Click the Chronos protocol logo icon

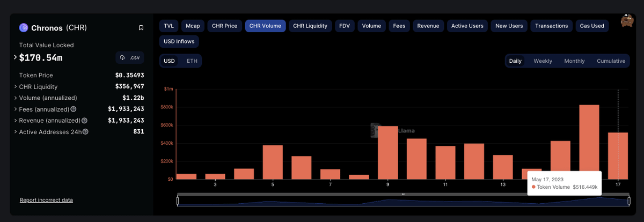click(x=24, y=28)
